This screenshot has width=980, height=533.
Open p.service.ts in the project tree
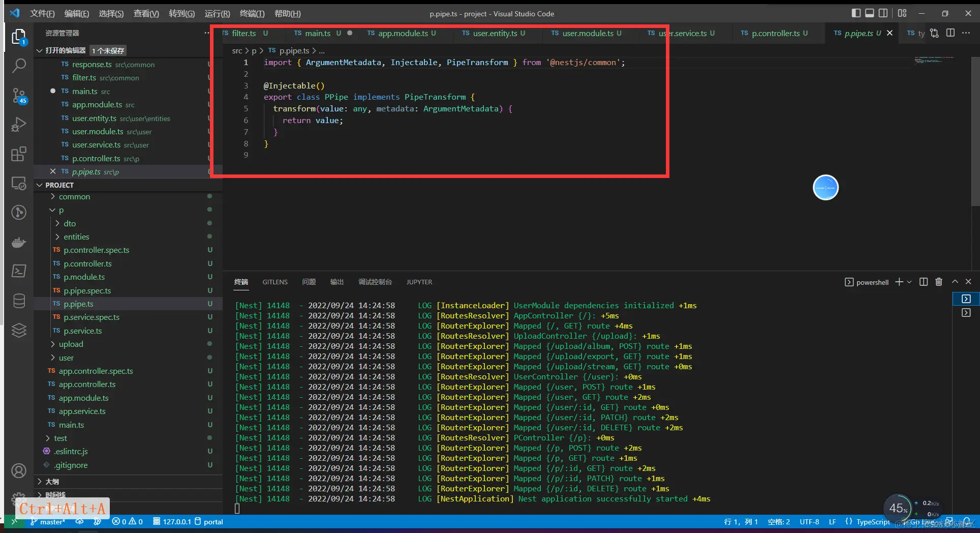point(82,331)
